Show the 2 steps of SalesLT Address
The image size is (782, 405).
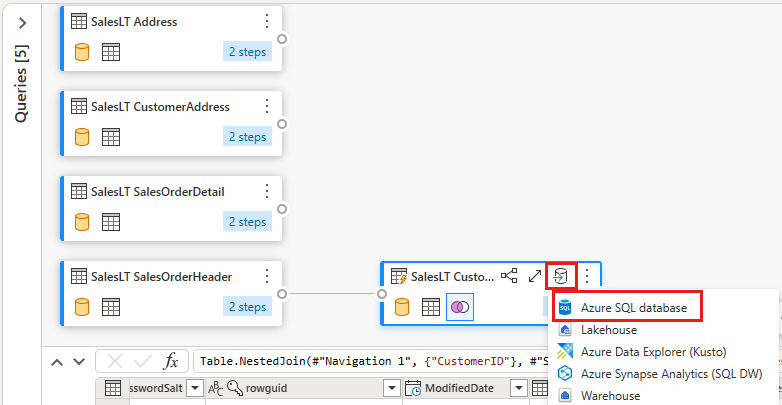(247, 52)
